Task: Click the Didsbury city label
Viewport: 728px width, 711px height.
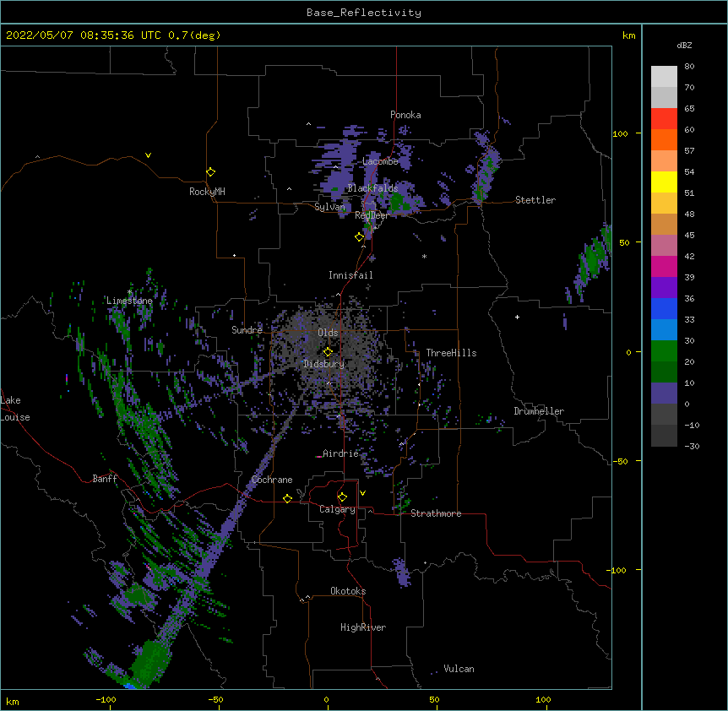Action: [x=323, y=364]
